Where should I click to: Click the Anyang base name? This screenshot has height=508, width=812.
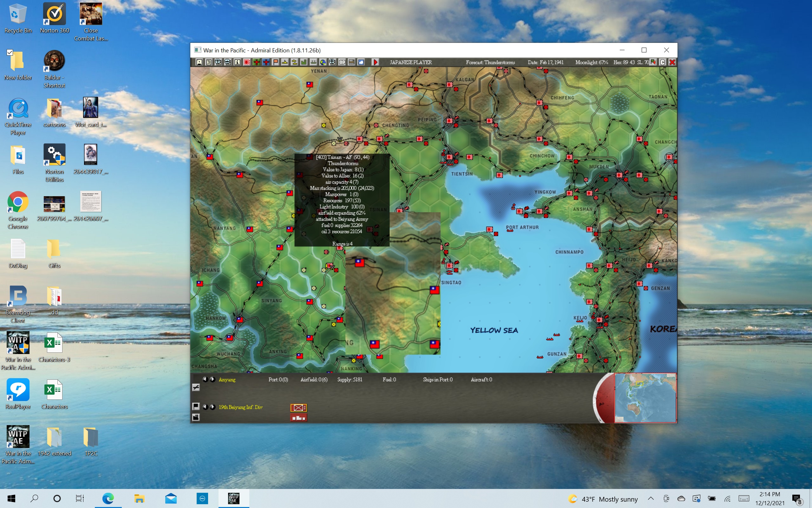(x=227, y=380)
